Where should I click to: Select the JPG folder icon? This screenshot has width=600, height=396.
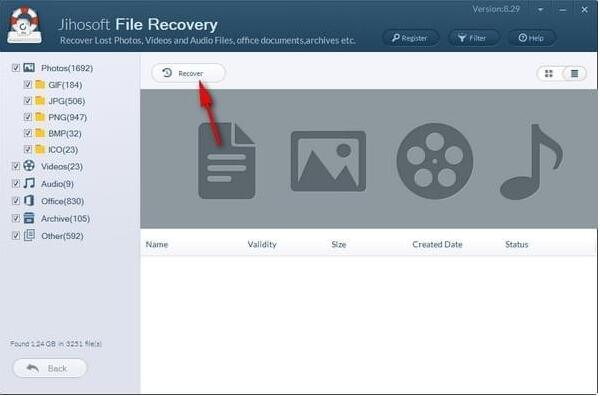(x=40, y=101)
